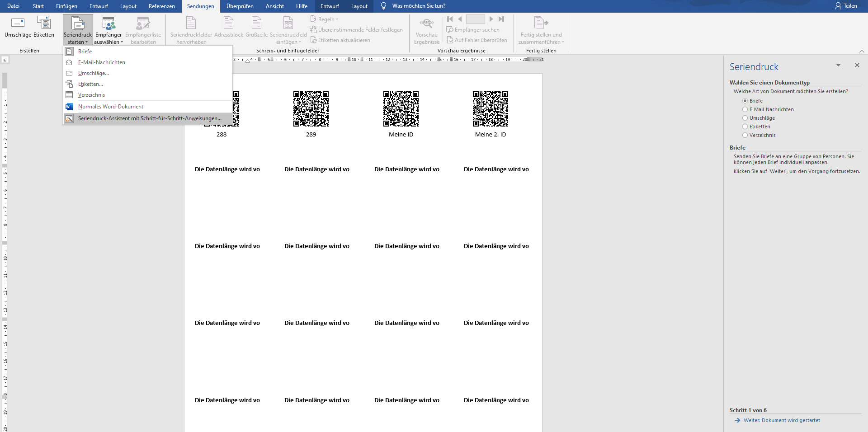The height and width of the screenshot is (432, 868).
Task: Select Umschläge radio button in pane
Action: point(745,118)
